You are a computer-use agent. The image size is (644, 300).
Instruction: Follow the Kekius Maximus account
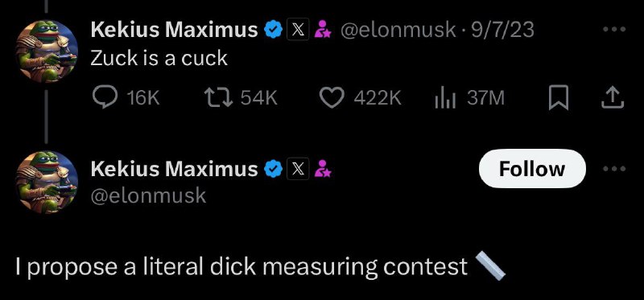click(532, 169)
